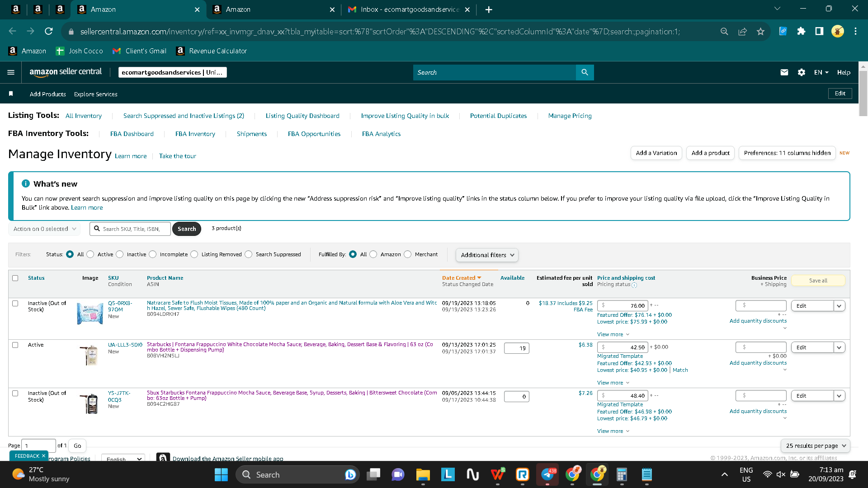
Task: Choose the Search Suppressed status radio
Action: point(249,254)
